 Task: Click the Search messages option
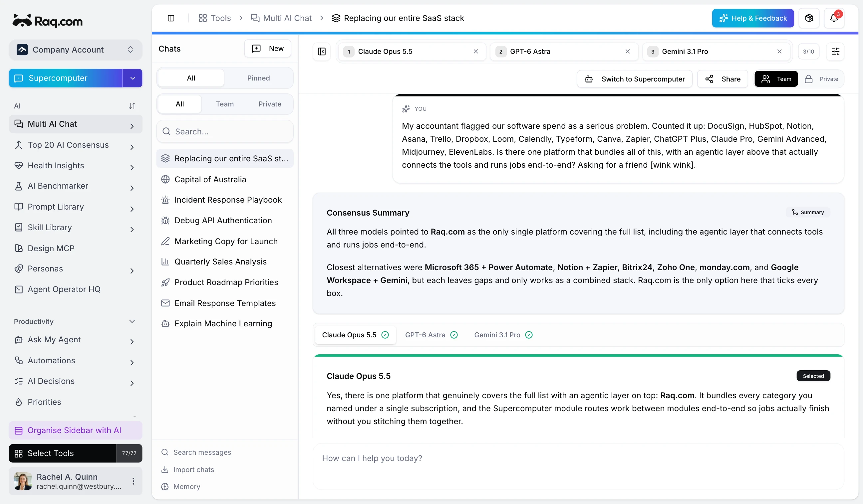(x=196, y=452)
